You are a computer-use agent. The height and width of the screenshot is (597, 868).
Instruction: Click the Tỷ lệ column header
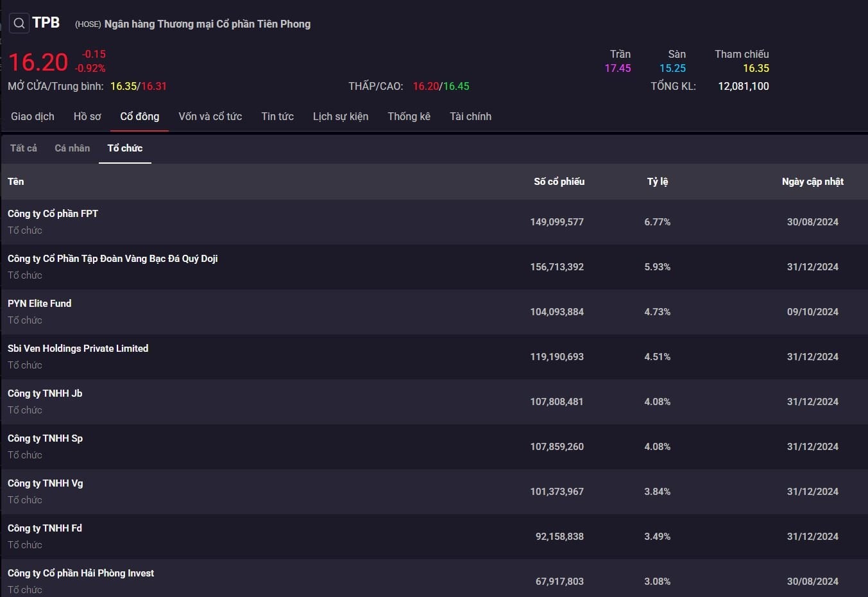point(658,182)
